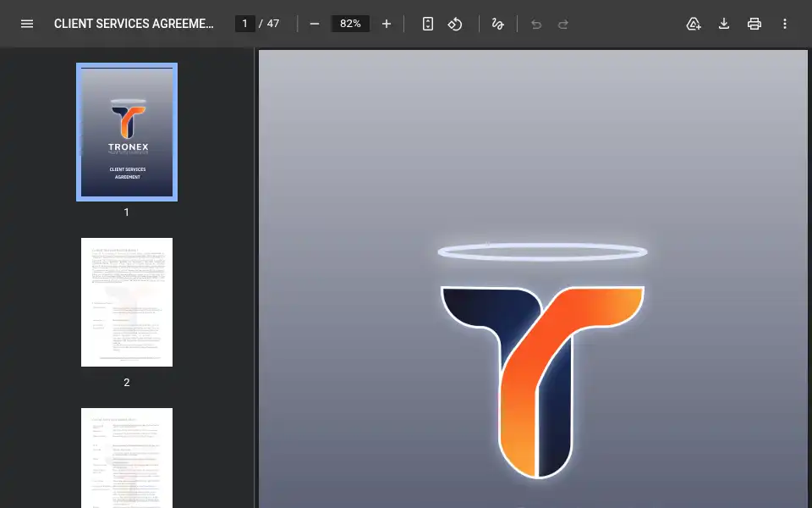Screen dimensions: 812x508
Task: Open the page 2 thumbnail
Action: pos(127,302)
